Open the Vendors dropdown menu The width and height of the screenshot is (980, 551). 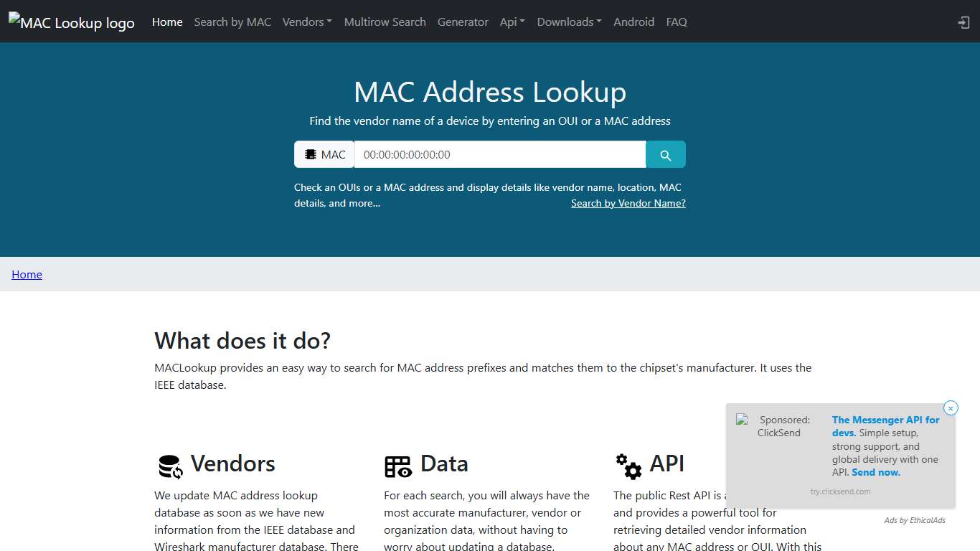[307, 22]
